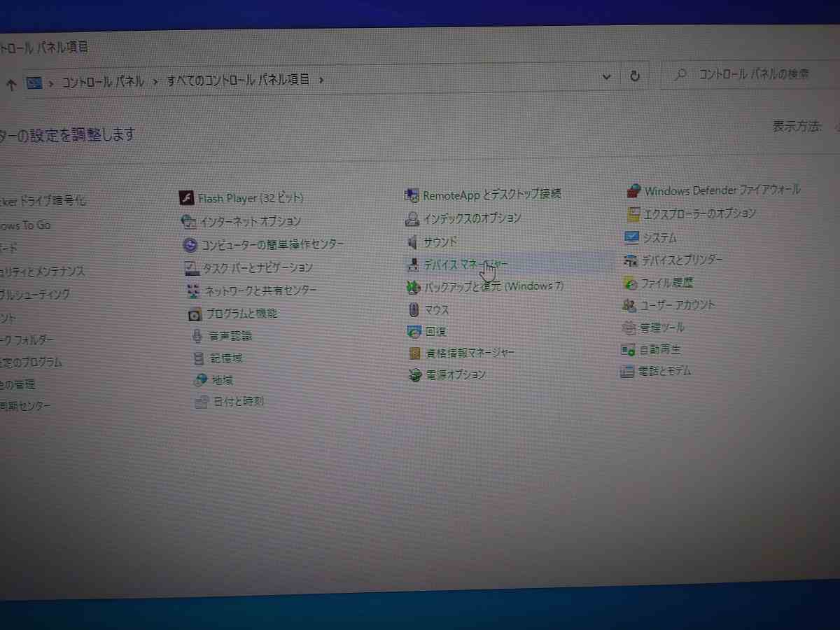Open the バックアップと復元 (Windows 7) icon

point(413,287)
